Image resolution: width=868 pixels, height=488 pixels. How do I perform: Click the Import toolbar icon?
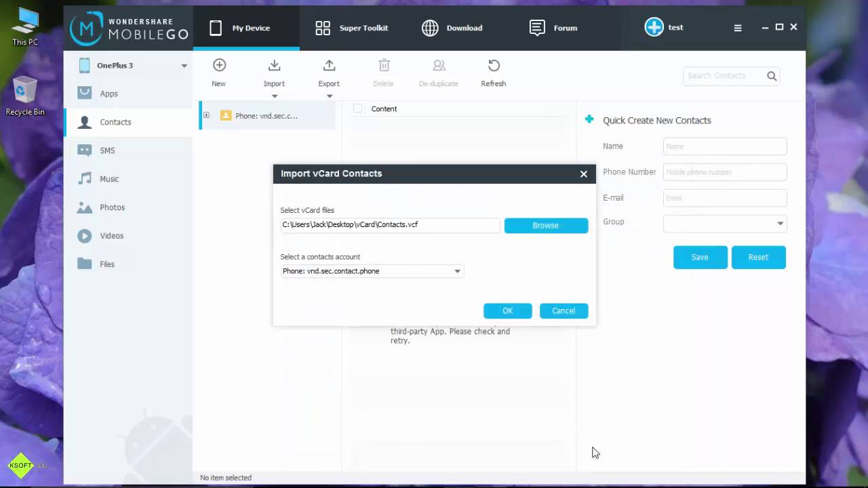[x=274, y=65]
